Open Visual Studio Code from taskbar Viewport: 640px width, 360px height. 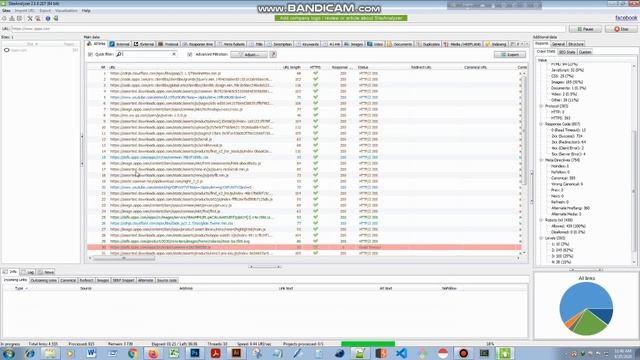point(402,353)
